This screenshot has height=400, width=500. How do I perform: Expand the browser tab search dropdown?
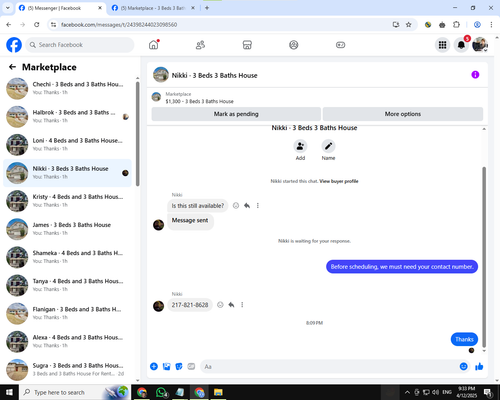click(x=8, y=8)
